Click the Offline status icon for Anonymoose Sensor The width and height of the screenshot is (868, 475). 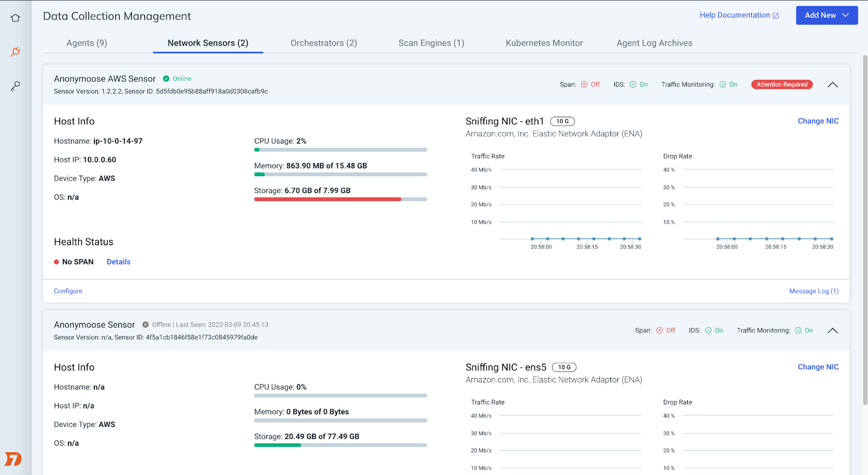pyautogui.click(x=145, y=325)
